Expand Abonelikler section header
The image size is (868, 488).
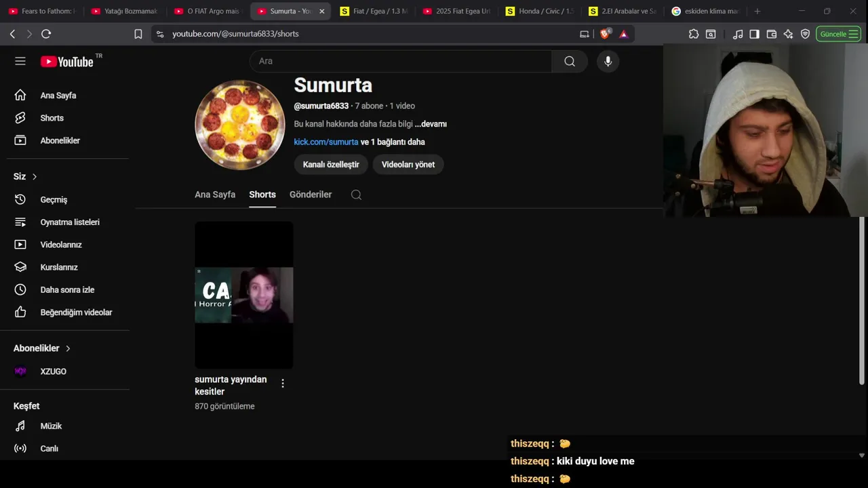[42, 348]
